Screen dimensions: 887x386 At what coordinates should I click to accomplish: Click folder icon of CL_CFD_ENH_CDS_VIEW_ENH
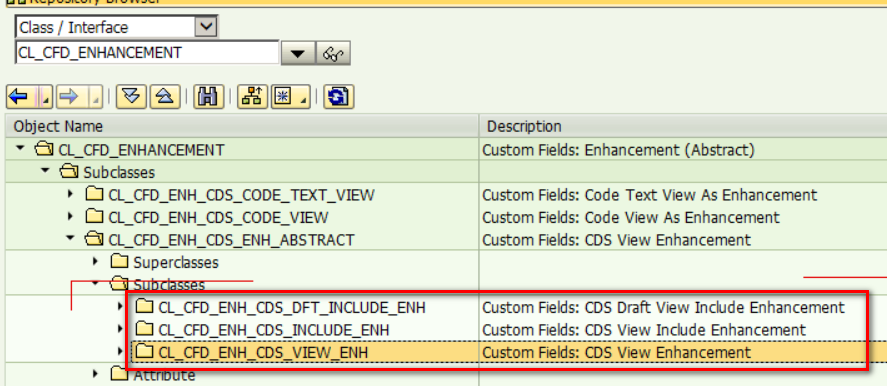point(145,351)
